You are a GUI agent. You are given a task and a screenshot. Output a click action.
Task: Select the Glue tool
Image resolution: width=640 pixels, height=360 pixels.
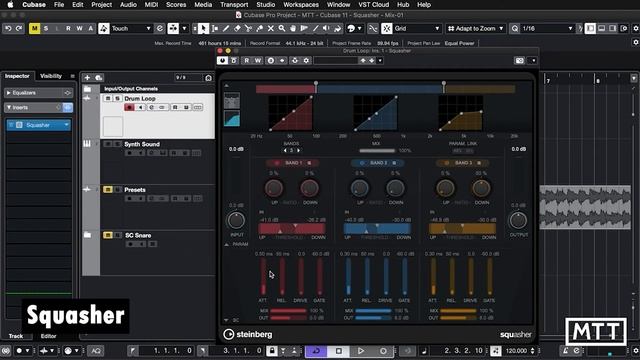[259, 29]
